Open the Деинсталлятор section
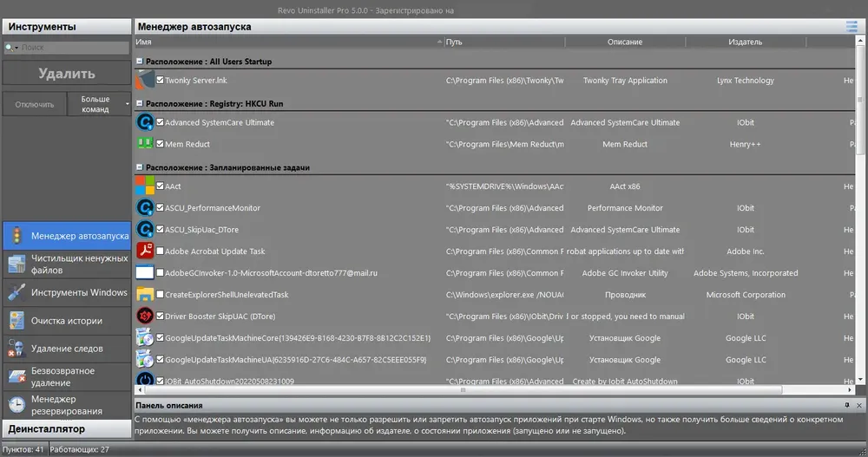The width and height of the screenshot is (868, 457). [67, 428]
